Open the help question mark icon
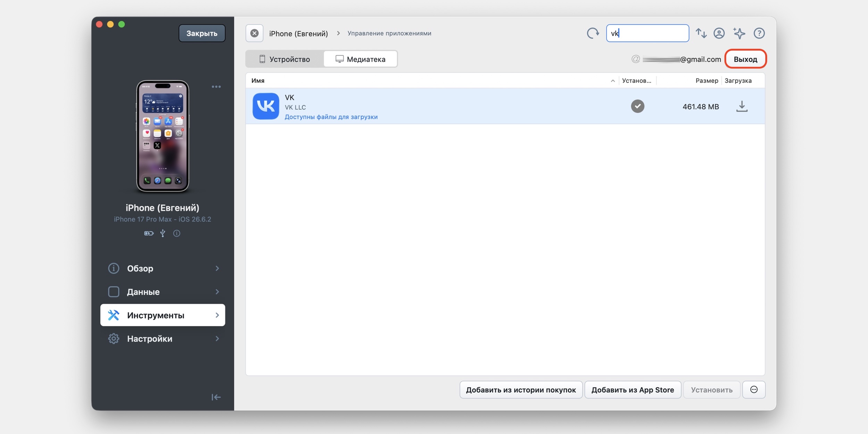The width and height of the screenshot is (868, 434). (759, 33)
